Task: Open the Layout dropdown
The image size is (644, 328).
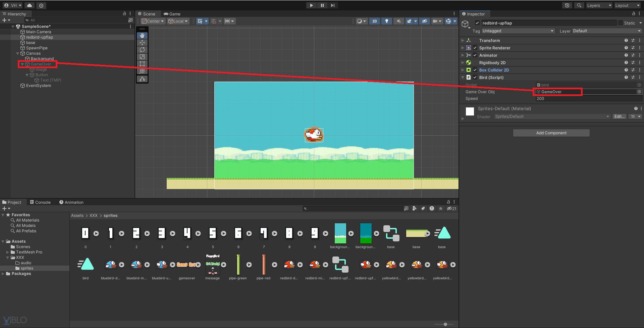Action: tap(627, 5)
